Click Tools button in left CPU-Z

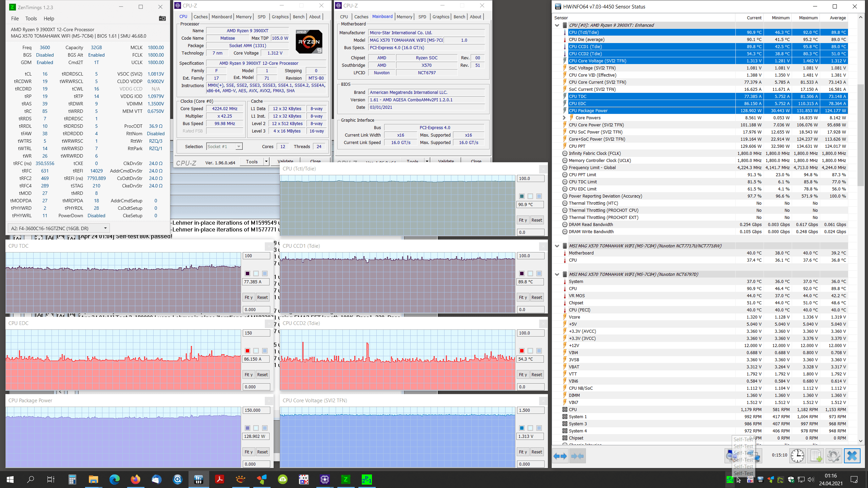tap(252, 162)
